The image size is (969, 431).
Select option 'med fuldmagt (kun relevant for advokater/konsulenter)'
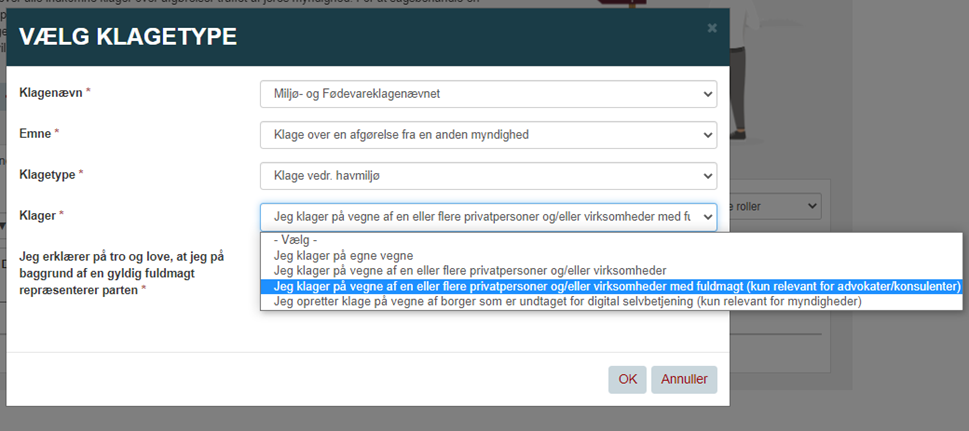(x=612, y=286)
